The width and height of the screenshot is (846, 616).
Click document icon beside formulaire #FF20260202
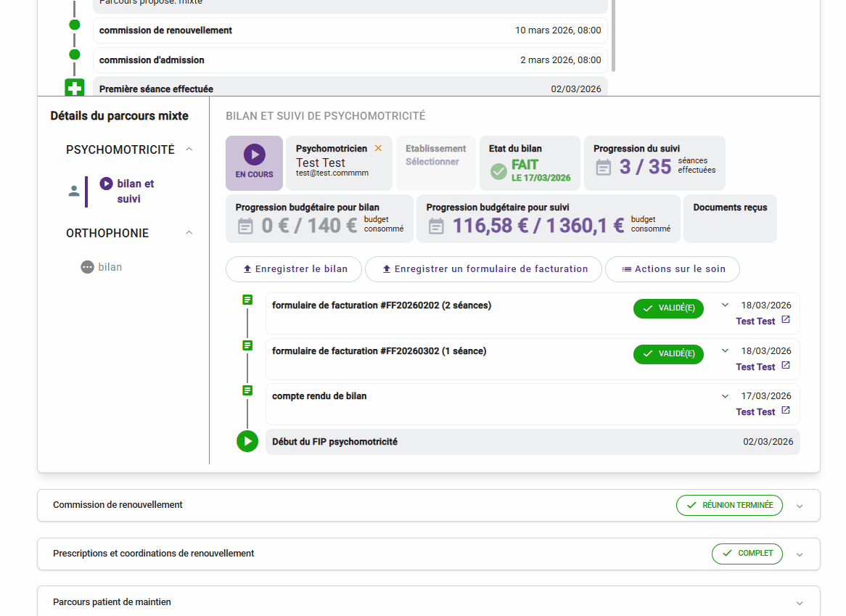coord(247,300)
